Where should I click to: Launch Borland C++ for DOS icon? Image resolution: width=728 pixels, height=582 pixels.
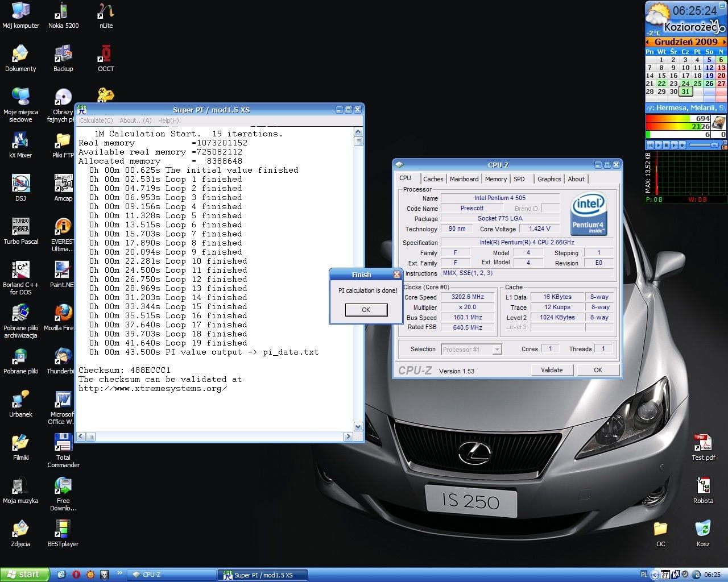[20, 278]
